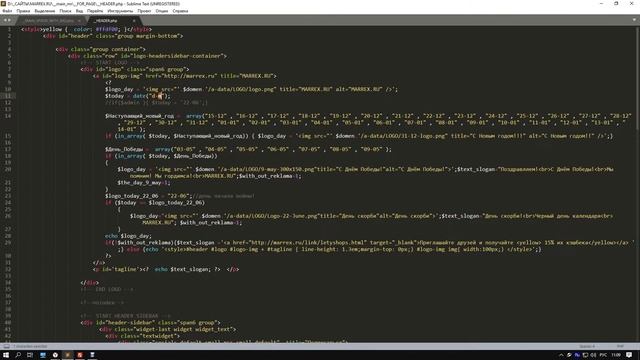This screenshot has width=640, height=360.
Task: Click the echo $logo_day; line
Action: (128, 236)
